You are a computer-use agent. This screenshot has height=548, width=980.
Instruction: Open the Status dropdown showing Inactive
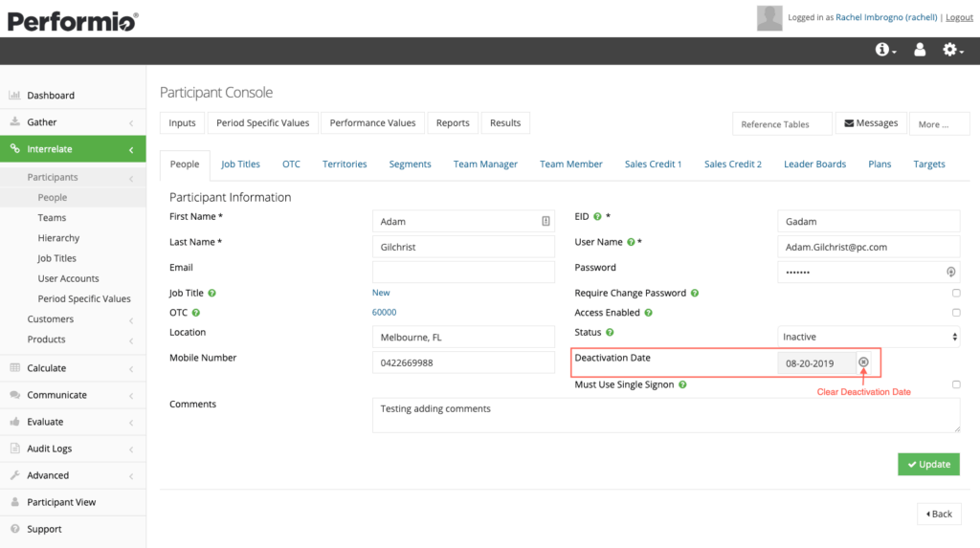869,337
